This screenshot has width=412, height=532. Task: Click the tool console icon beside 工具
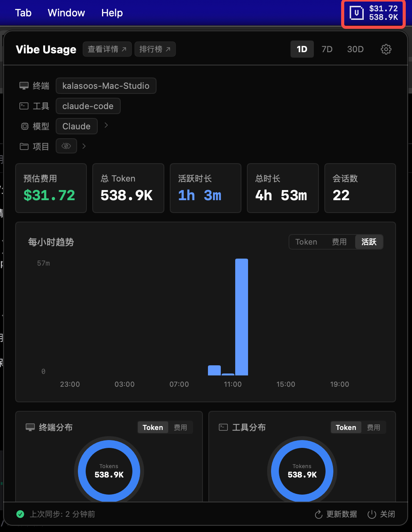(24, 106)
